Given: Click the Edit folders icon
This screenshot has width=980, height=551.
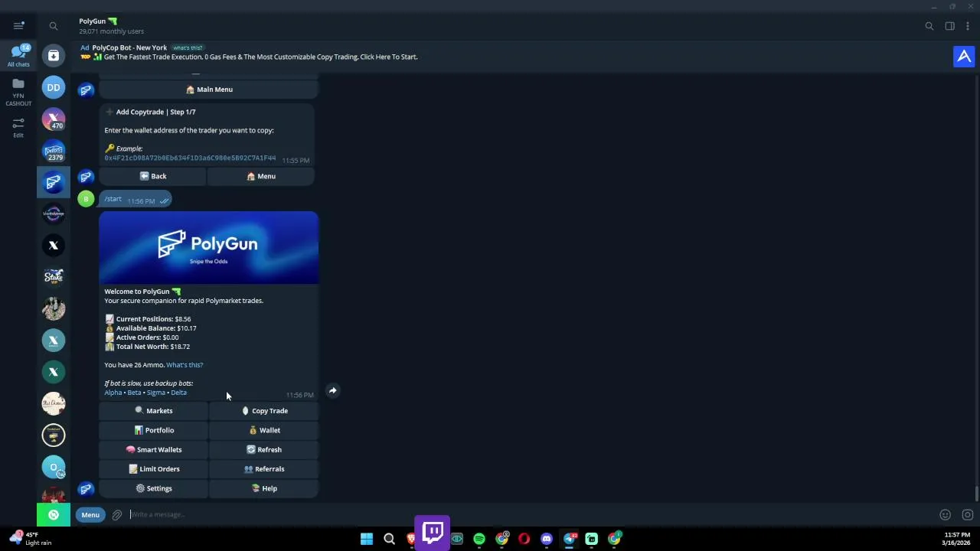Looking at the screenshot, I should point(18,127).
